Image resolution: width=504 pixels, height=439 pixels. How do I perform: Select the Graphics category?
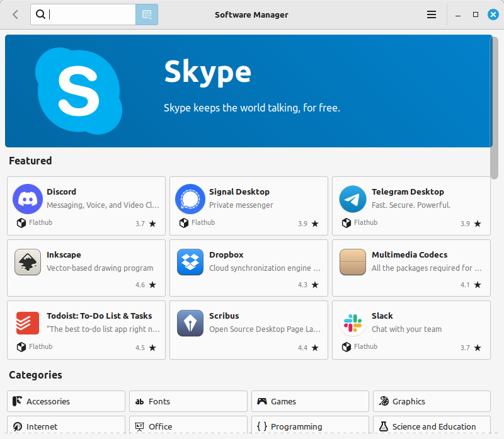(432, 401)
